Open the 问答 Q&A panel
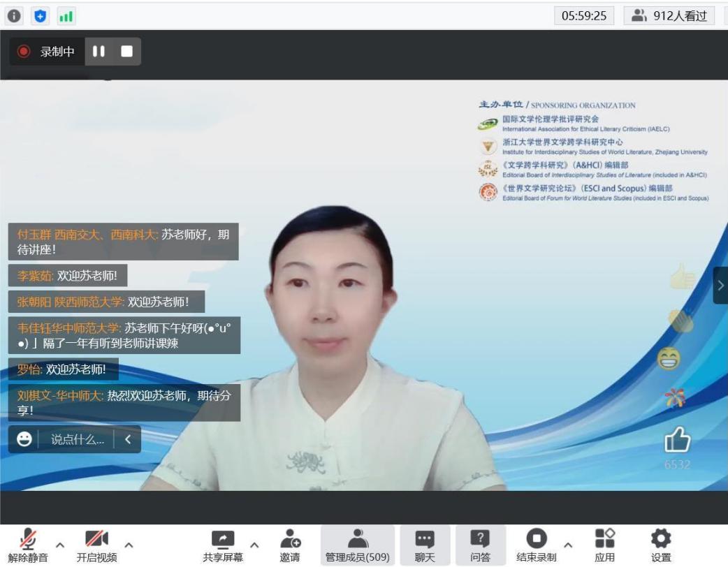The width and height of the screenshot is (728, 567). 480,545
